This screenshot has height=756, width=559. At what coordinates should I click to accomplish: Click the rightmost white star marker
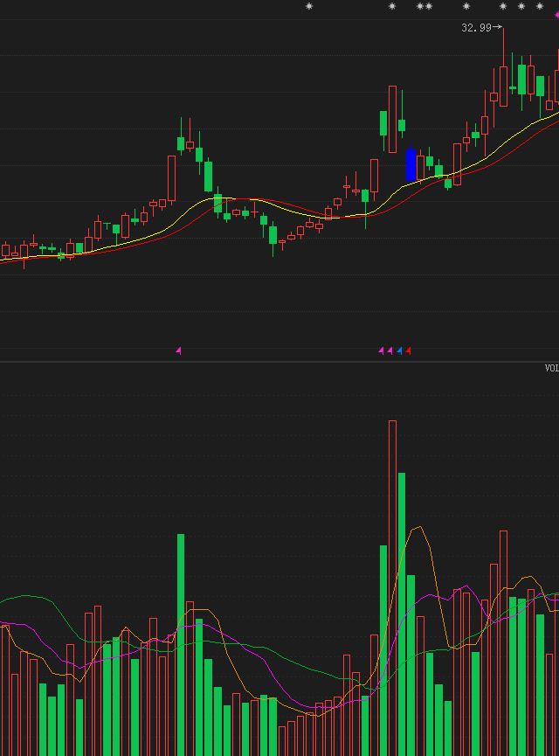(x=540, y=6)
